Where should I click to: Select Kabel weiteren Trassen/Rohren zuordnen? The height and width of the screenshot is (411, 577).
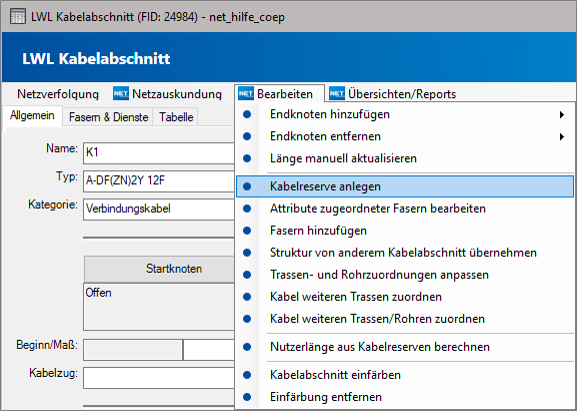(x=405, y=319)
